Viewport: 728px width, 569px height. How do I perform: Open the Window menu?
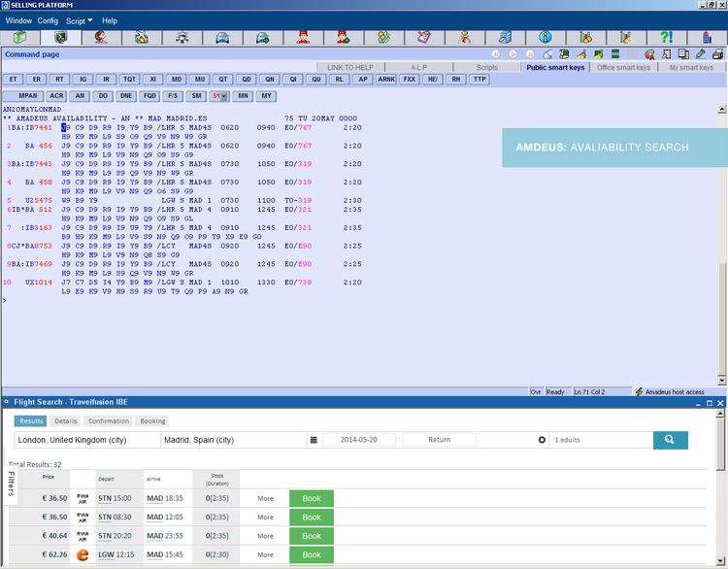point(18,21)
